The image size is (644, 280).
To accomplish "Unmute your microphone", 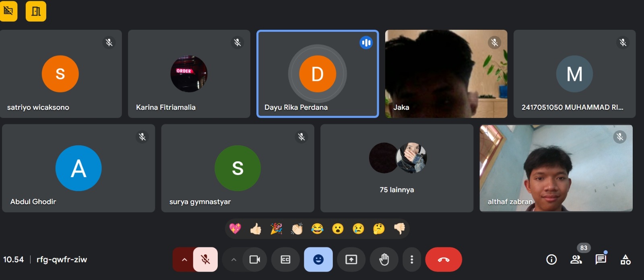I will [x=205, y=259].
